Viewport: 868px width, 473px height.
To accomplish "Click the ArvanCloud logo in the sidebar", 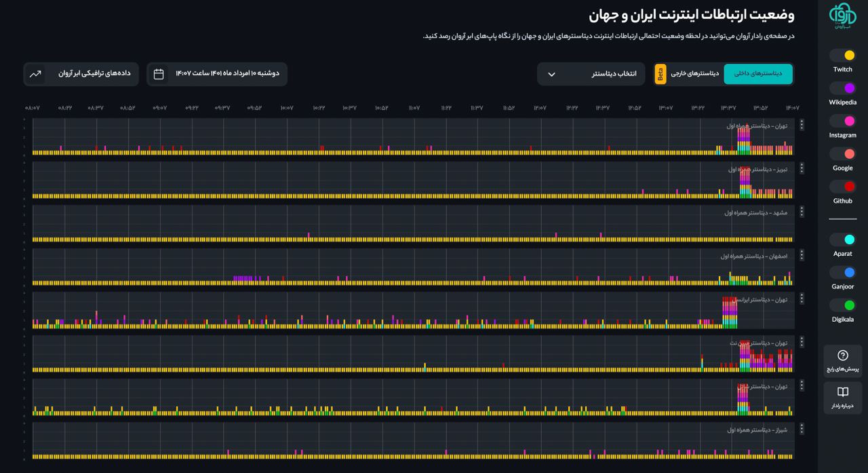I will click(842, 16).
